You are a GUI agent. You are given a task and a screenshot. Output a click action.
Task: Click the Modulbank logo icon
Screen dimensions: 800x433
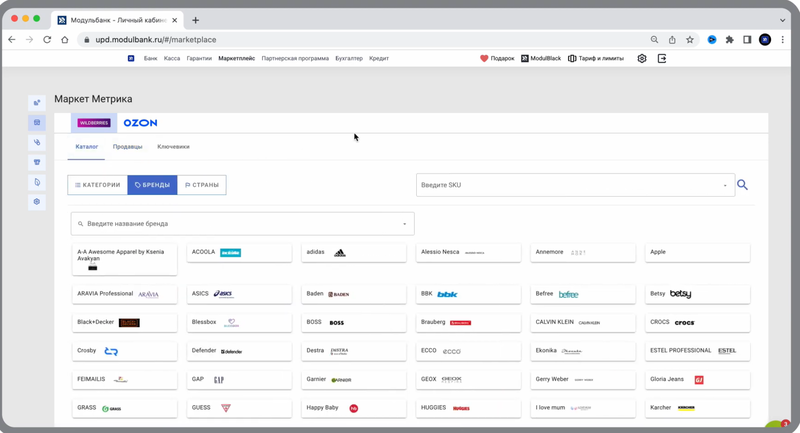click(x=131, y=59)
